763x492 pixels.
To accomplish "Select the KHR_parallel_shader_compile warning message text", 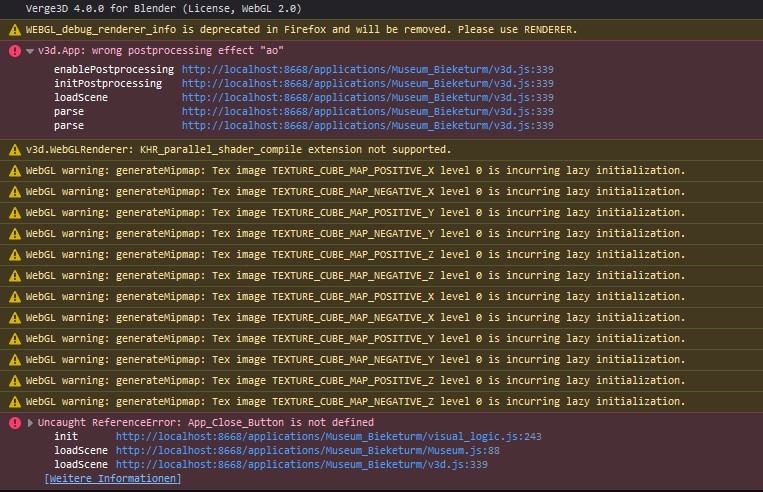I will coord(238,149).
